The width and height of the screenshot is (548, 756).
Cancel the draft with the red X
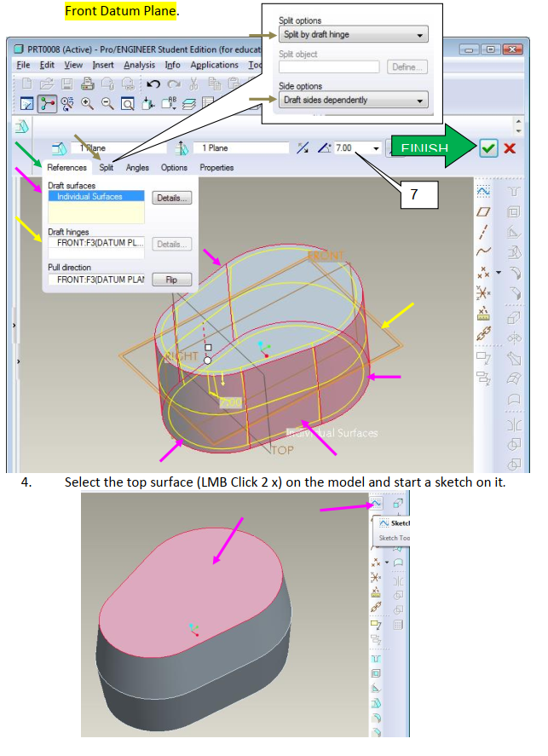pyautogui.click(x=510, y=148)
